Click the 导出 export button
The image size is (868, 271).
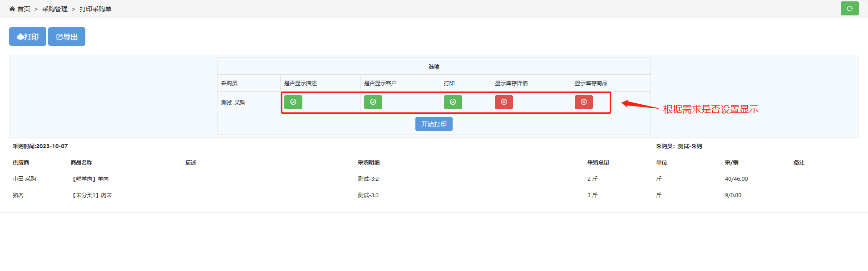[67, 37]
